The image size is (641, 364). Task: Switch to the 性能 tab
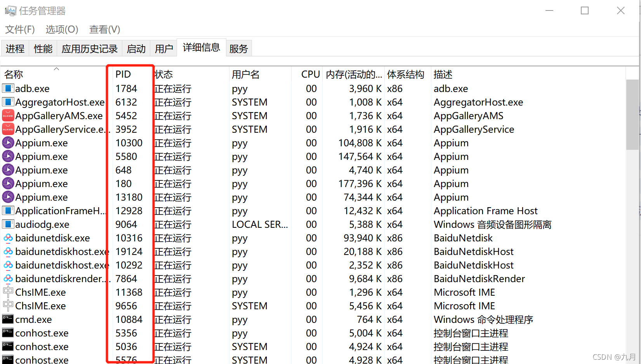(43, 49)
